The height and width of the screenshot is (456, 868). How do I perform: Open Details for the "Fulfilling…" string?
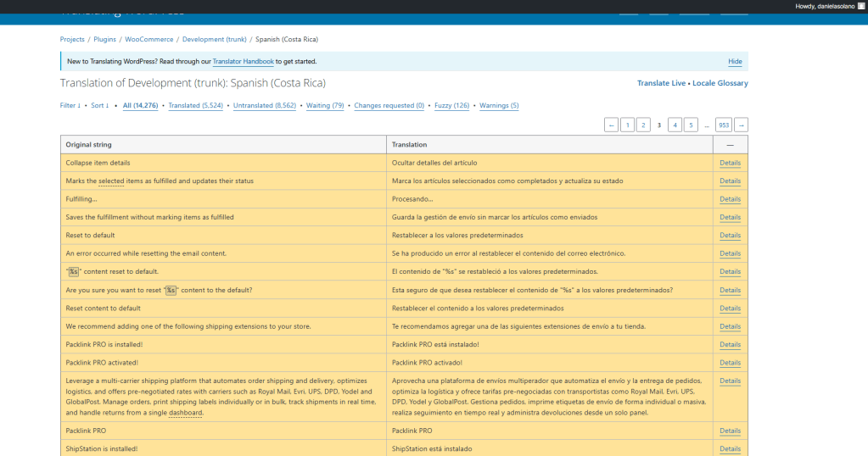(x=730, y=199)
